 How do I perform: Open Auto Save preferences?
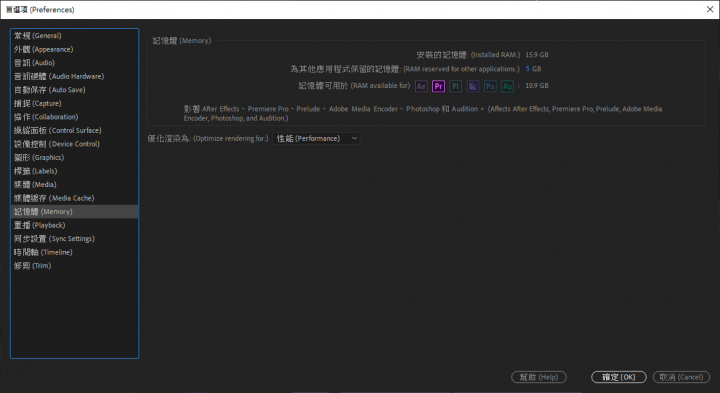(74, 90)
